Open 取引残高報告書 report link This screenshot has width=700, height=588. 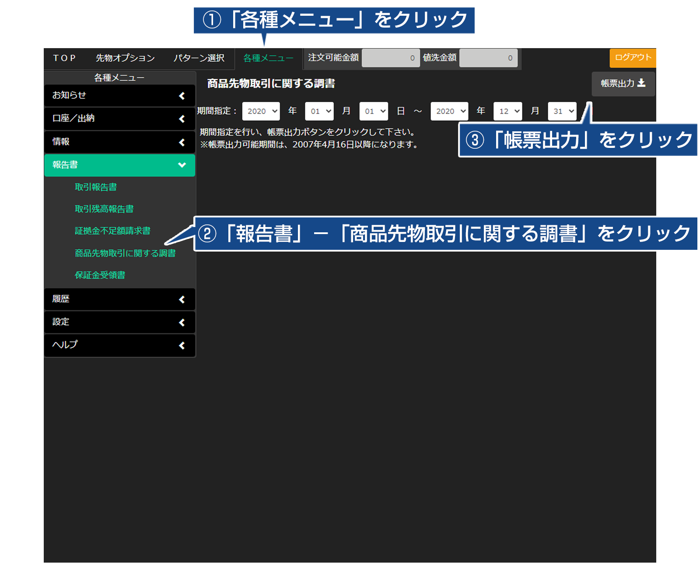pos(104,209)
